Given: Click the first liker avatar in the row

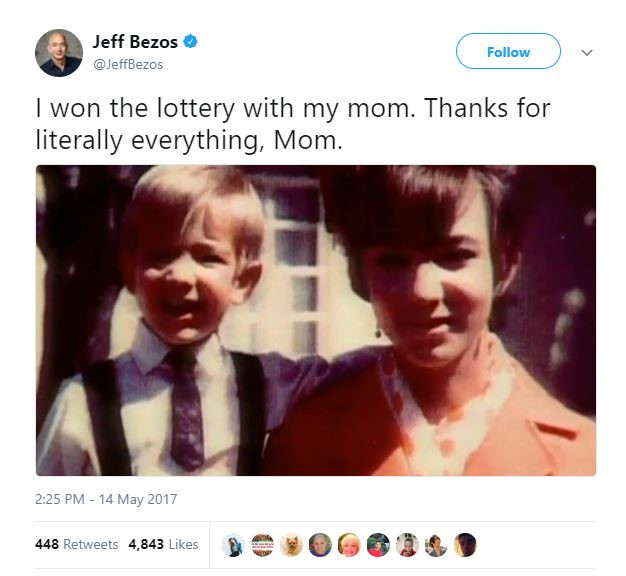Looking at the screenshot, I should tap(233, 544).
